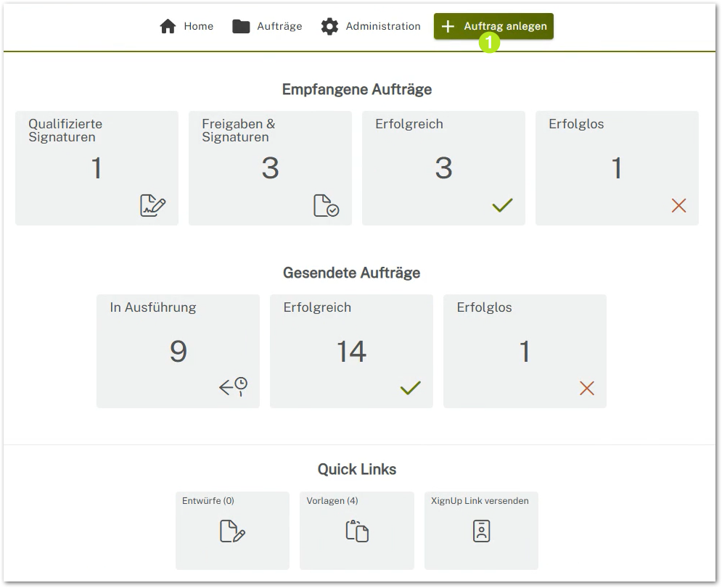Click the Home house icon
This screenshot has width=722, height=588.
[168, 27]
